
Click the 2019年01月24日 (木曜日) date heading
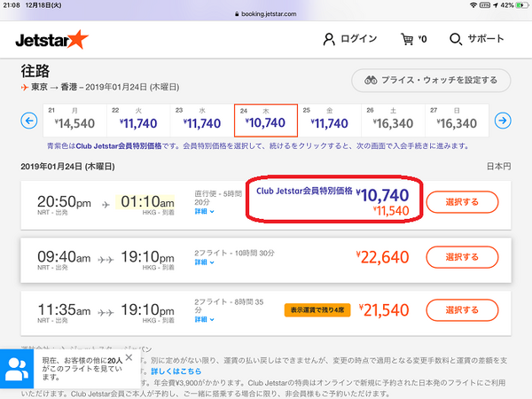pos(67,167)
